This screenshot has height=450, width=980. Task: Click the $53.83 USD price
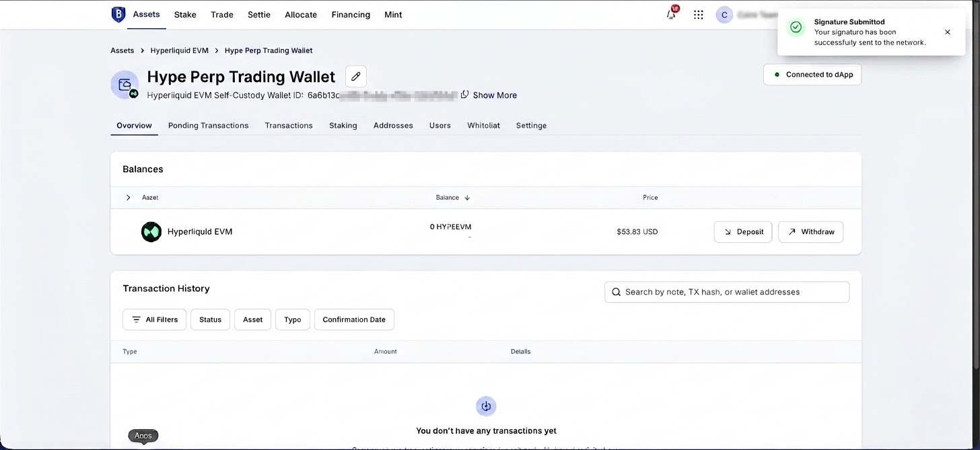coord(637,231)
